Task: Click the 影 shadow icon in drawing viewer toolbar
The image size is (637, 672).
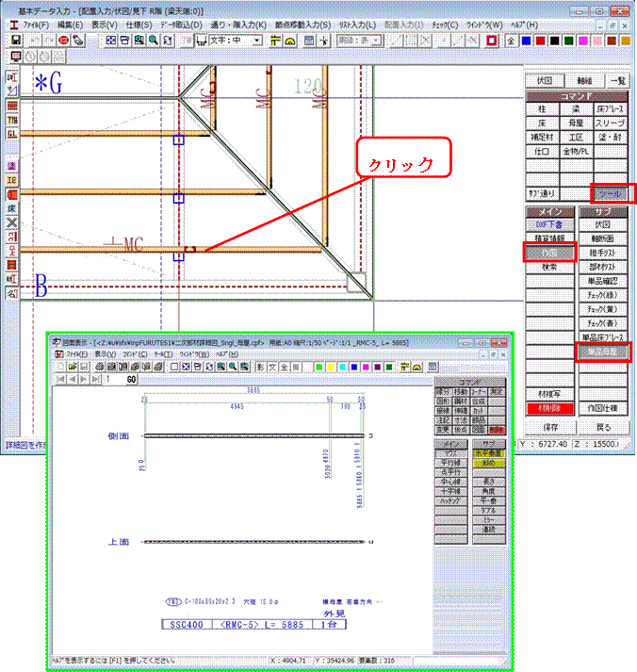Action: (x=260, y=367)
